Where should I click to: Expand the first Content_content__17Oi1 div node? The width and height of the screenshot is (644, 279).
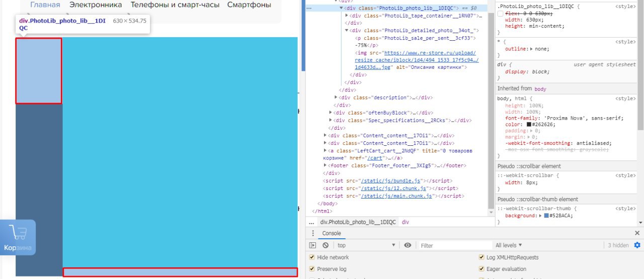(326, 135)
